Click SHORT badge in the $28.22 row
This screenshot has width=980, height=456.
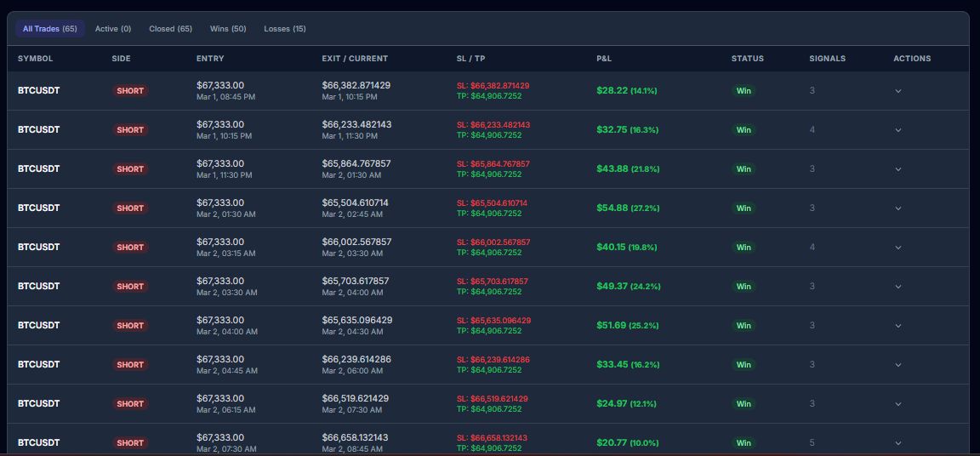(x=130, y=90)
